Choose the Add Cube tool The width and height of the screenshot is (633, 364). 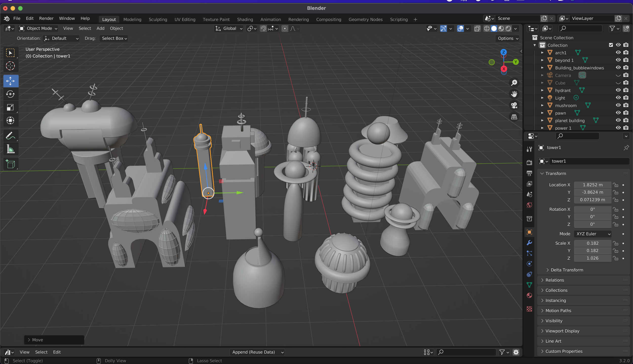(x=10, y=164)
